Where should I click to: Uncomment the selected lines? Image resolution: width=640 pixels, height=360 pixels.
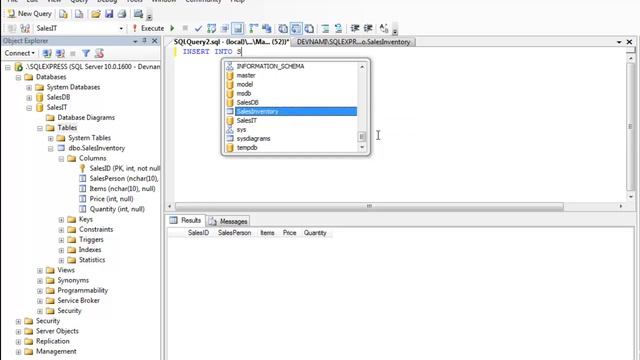tap(338, 28)
